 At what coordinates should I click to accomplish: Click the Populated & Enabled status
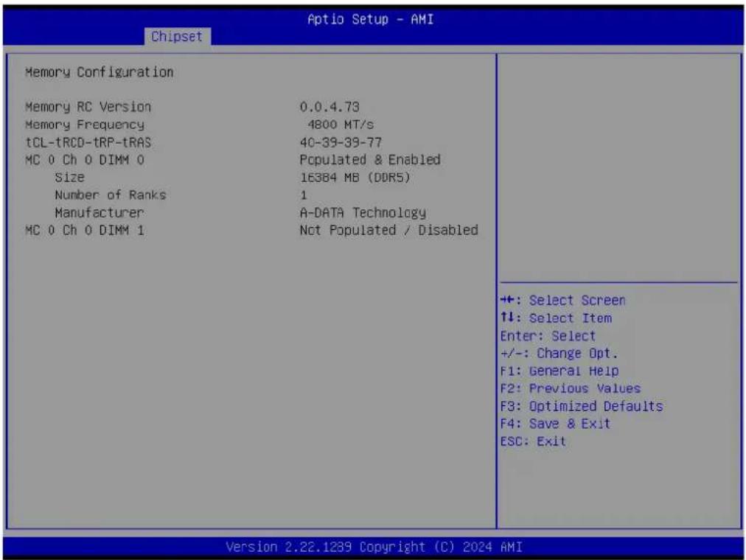tap(370, 160)
